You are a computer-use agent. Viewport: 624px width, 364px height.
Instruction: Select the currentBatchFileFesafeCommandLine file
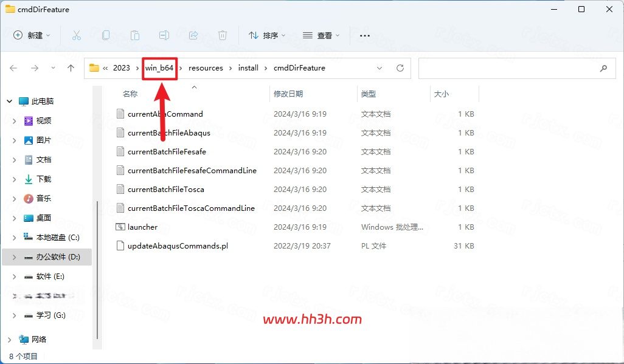192,170
